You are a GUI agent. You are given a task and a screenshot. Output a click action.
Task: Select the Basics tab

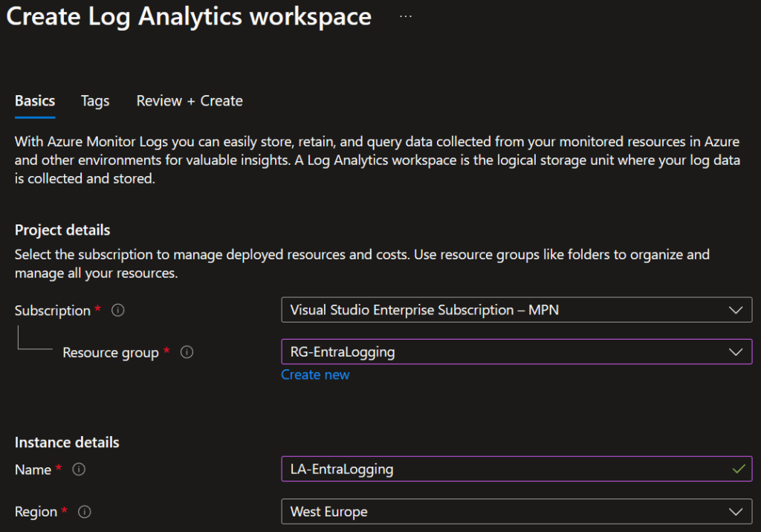[x=34, y=100]
